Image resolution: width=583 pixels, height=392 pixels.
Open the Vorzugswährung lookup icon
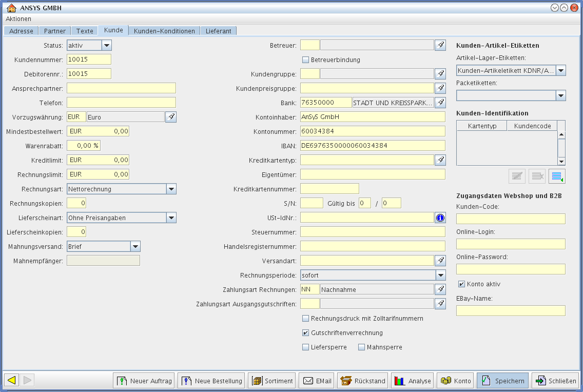171,117
